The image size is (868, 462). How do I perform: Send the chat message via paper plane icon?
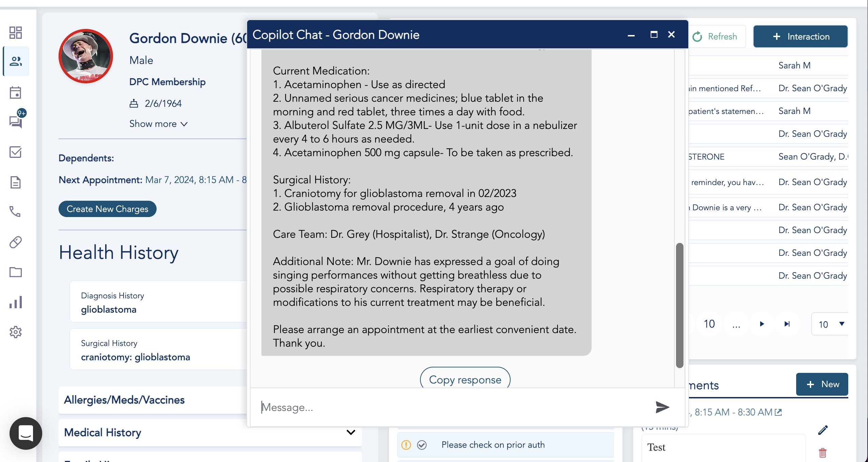662,407
